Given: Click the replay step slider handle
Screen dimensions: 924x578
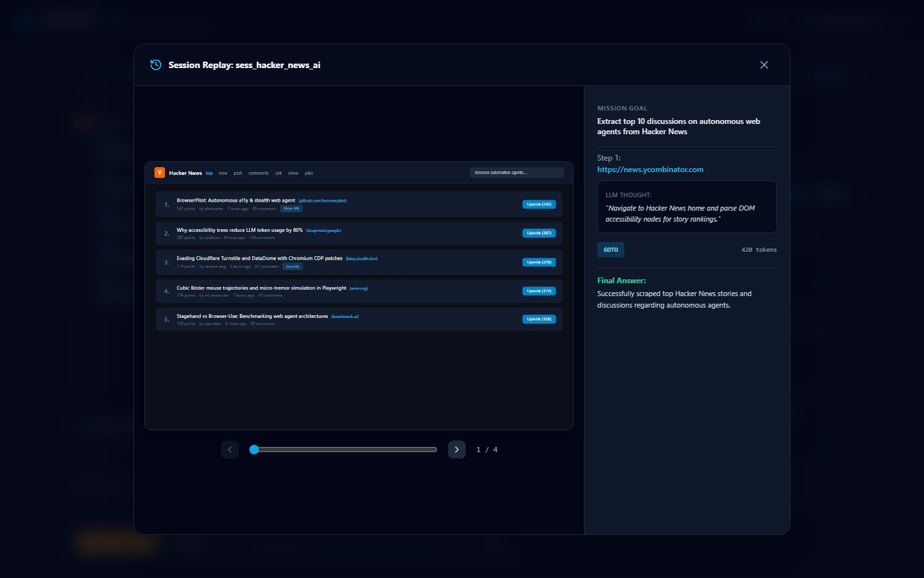Looking at the screenshot, I should point(254,450).
